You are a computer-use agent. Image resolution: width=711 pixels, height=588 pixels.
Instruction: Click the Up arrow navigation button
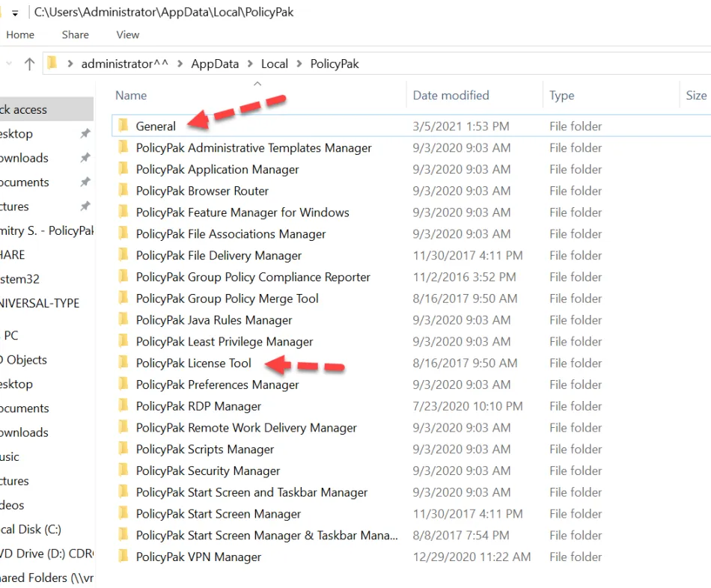[x=29, y=64]
